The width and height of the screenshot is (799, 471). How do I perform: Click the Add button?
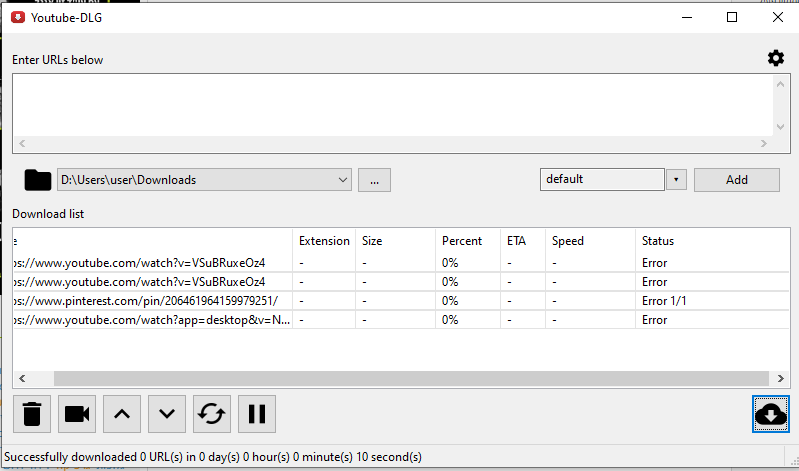pyautogui.click(x=737, y=180)
